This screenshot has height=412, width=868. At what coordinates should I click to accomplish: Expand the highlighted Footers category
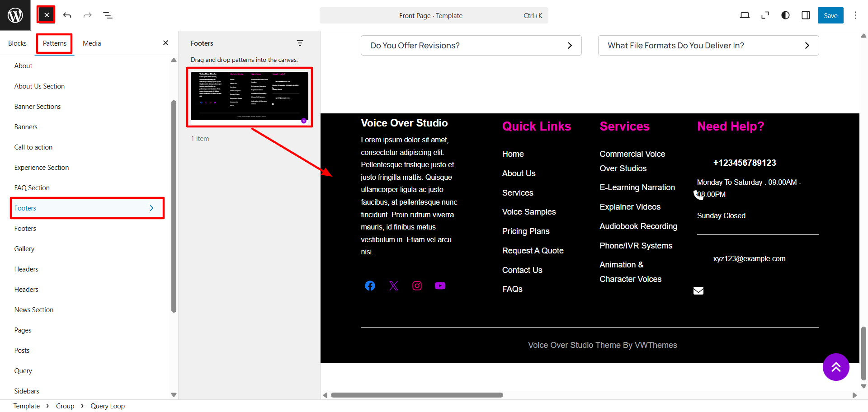[x=87, y=208]
